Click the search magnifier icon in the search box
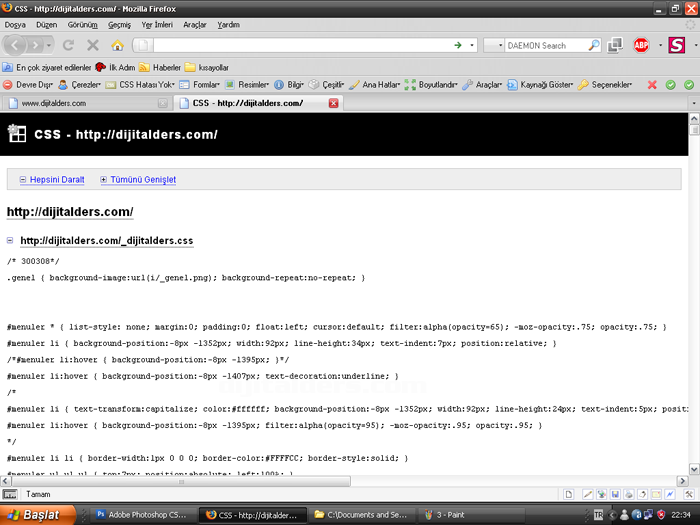The image size is (700, 525). pos(594,45)
